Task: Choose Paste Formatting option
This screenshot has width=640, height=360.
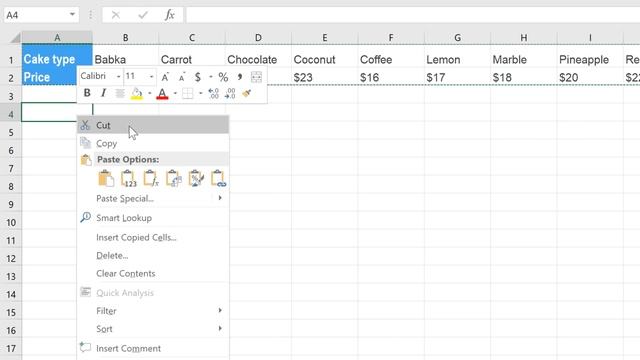Action: 196,178
